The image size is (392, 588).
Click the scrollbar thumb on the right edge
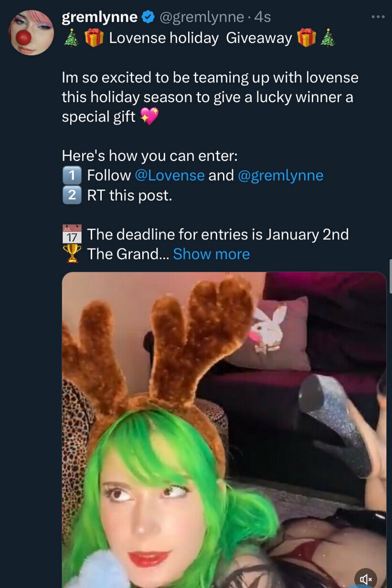point(390,277)
